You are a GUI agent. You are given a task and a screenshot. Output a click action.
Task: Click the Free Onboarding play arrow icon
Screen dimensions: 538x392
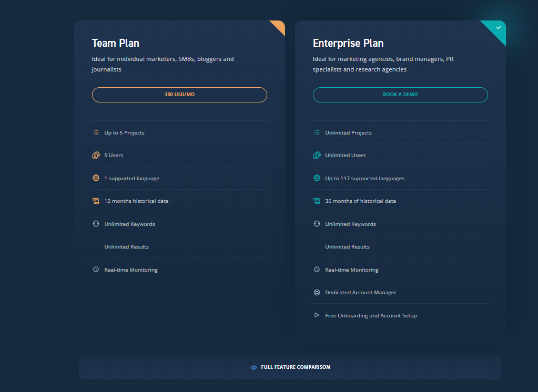click(317, 315)
